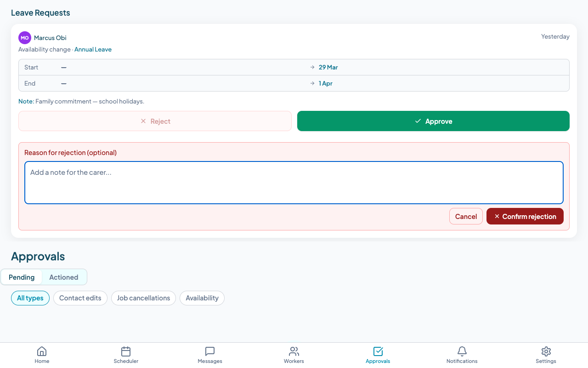Viewport: 588px width, 368px height.
Task: Click the rejection note text field
Action: tap(294, 182)
